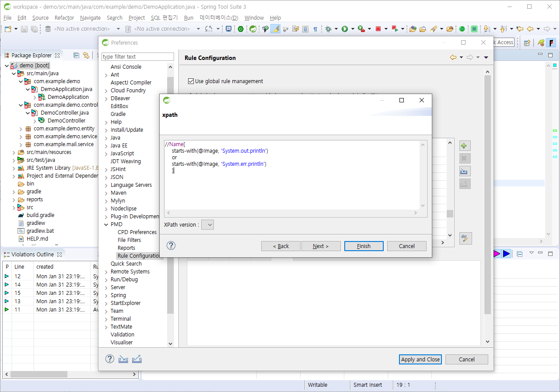Click the red Stop toolbar icon

click(x=378, y=29)
